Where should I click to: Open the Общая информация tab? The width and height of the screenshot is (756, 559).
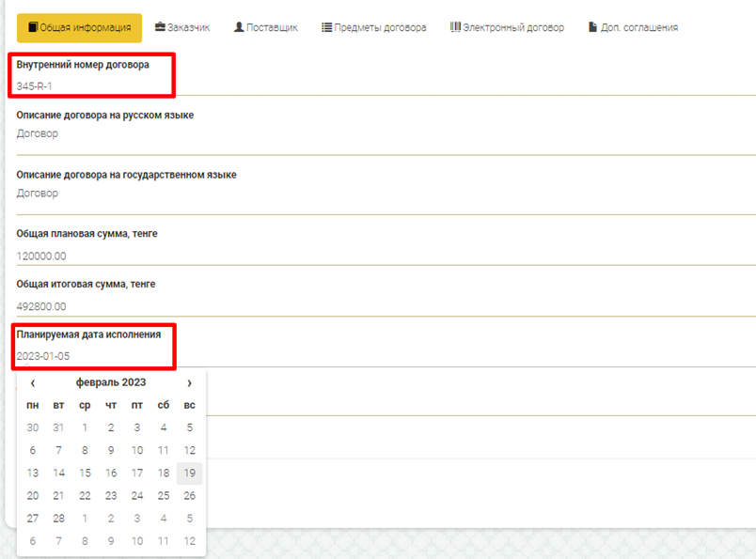pos(79,28)
